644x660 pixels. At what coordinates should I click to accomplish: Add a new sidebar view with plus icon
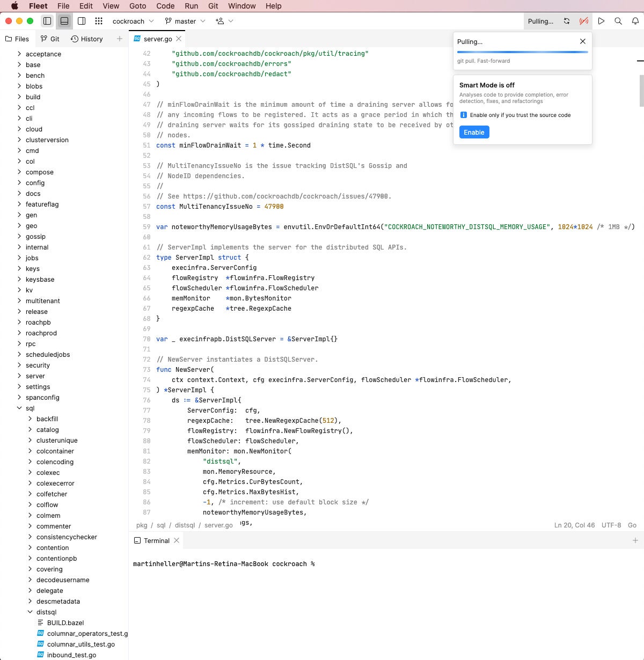pos(120,39)
